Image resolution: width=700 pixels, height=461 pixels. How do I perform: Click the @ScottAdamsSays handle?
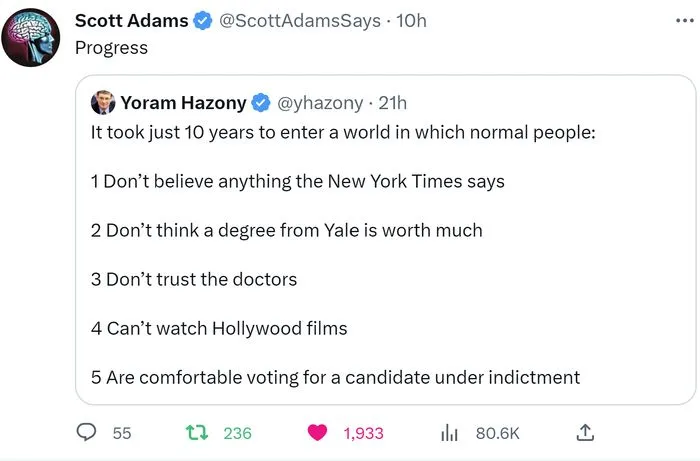click(297, 21)
